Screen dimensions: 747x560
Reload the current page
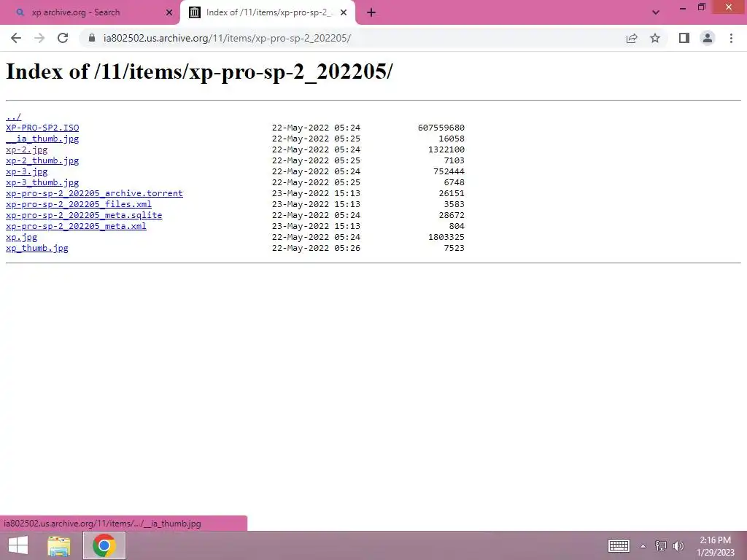tap(63, 38)
